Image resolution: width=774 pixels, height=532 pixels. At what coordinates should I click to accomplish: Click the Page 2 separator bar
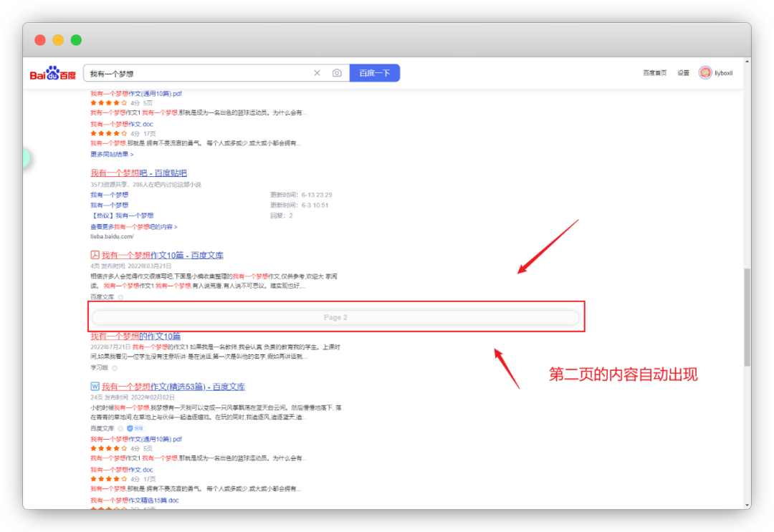[x=335, y=317]
